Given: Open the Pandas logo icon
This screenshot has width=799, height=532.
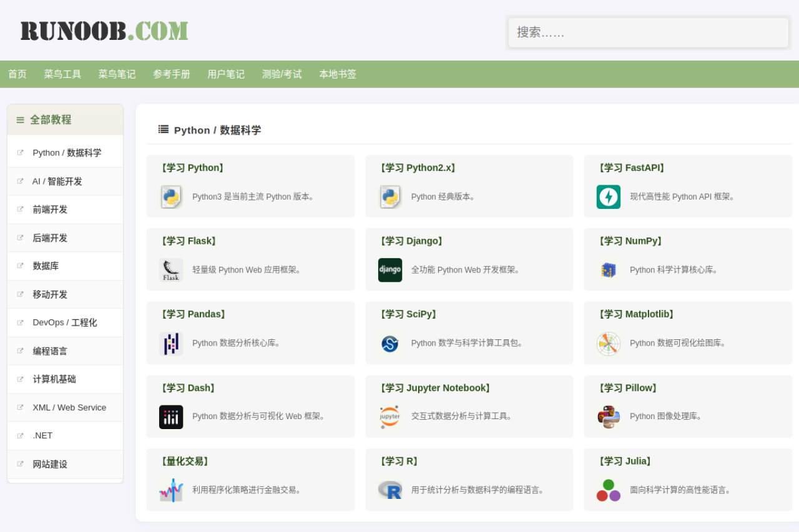Looking at the screenshot, I should pyautogui.click(x=171, y=344).
